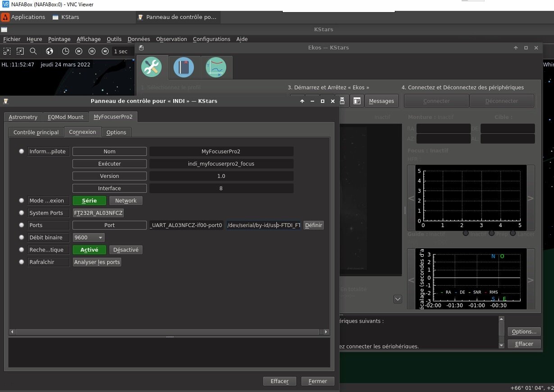Click the globe geographic location icon

click(x=50, y=51)
